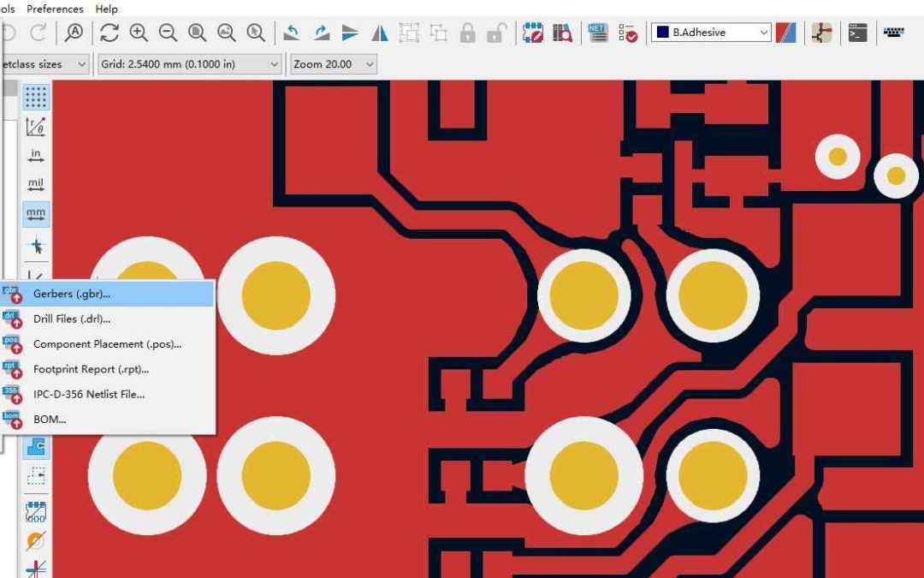This screenshot has width=924, height=578.
Task: Click the Refresh view icon
Action: [x=109, y=33]
